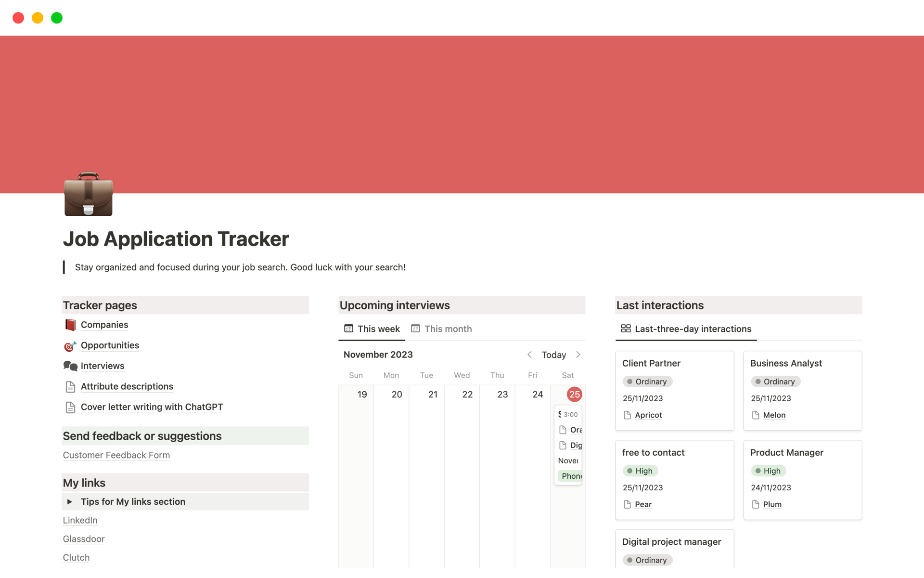Image resolution: width=924 pixels, height=578 pixels.
Task: Click the Interviews speech bubbles icon
Action: pos(70,366)
